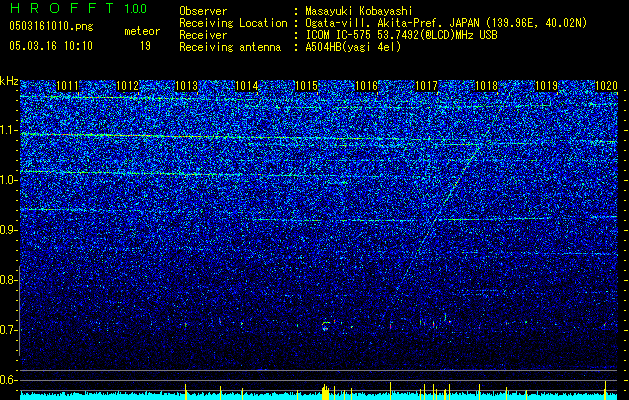The height and width of the screenshot is (400, 629).
Task: Select observer name Masayuki Kobayashi
Action: point(359,11)
